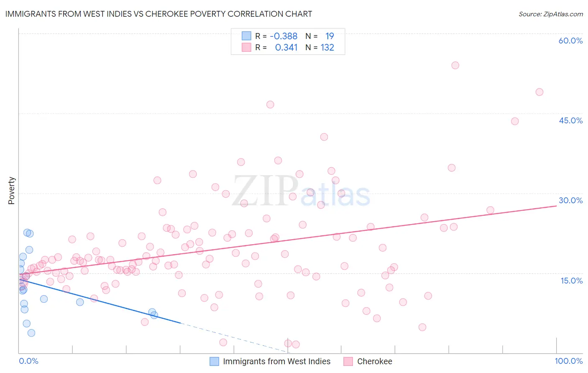Click the lowest blue data point
The image size is (588, 373).
point(31,333)
